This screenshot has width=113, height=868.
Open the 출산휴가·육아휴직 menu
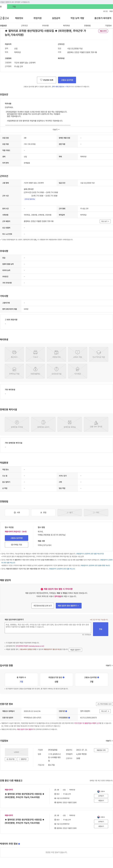[103, 18]
